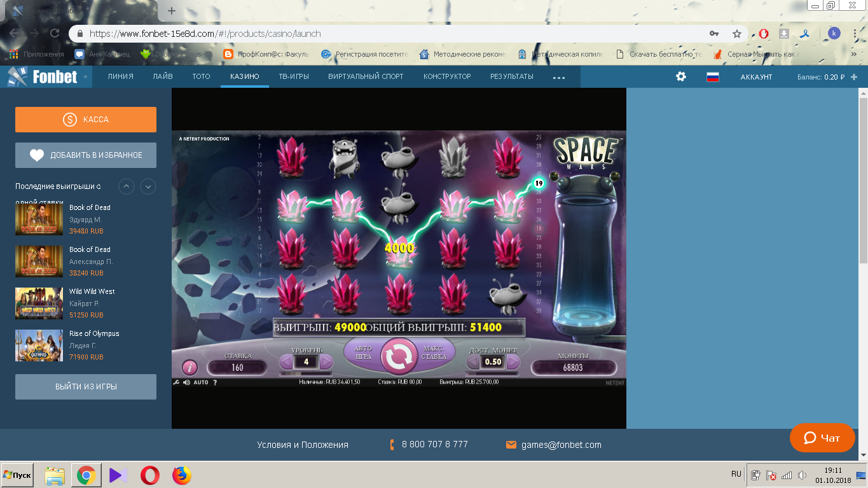Show previous recent winnings with up arrow
This screenshot has width=868, height=488.
(127, 186)
